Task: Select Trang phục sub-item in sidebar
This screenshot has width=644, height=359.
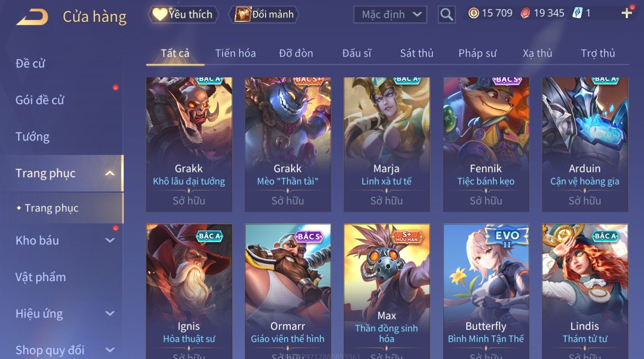Action: click(51, 208)
